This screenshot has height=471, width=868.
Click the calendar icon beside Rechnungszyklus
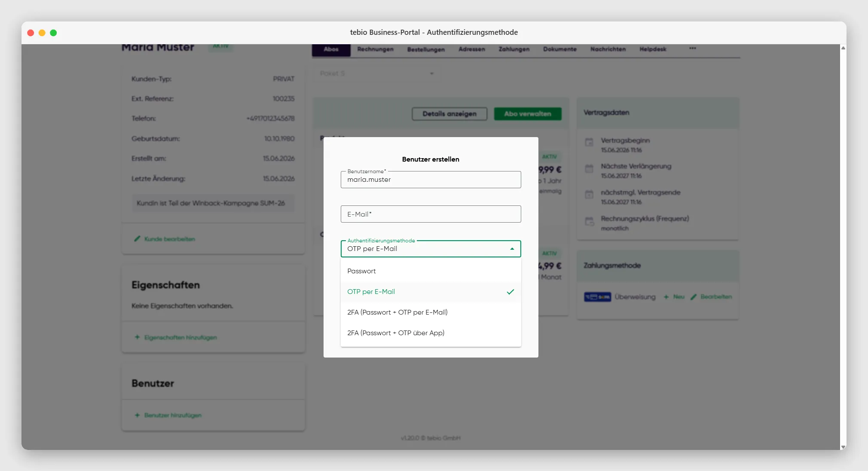[589, 221]
